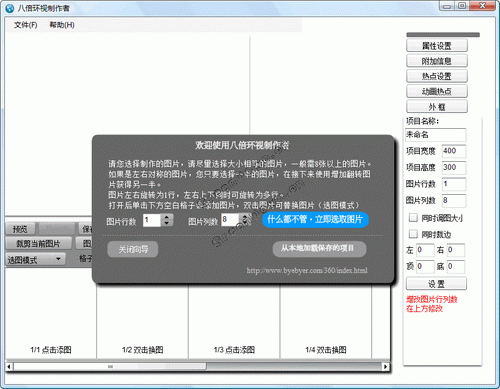Click 什么都不管，立即选取图片 button

[315, 219]
